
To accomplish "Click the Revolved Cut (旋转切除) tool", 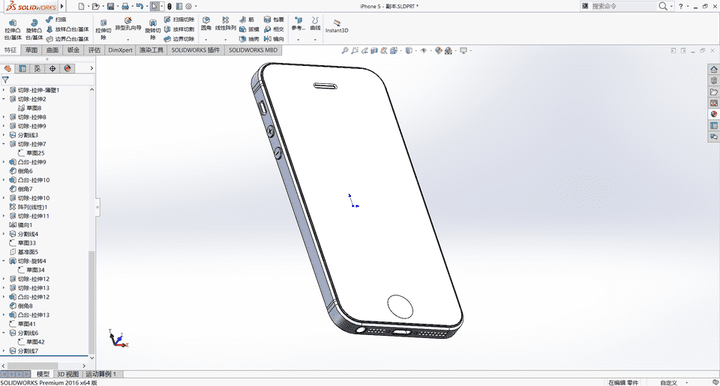I will (152, 29).
